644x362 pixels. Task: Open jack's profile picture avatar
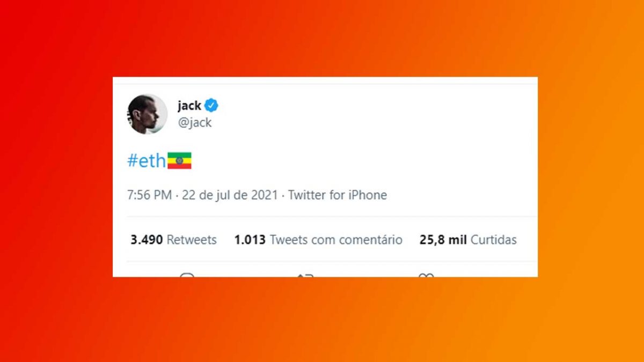point(147,114)
